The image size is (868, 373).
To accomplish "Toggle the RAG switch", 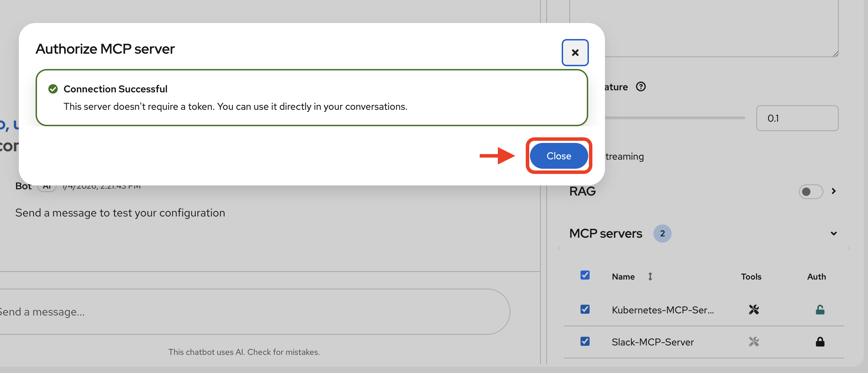I will [811, 191].
